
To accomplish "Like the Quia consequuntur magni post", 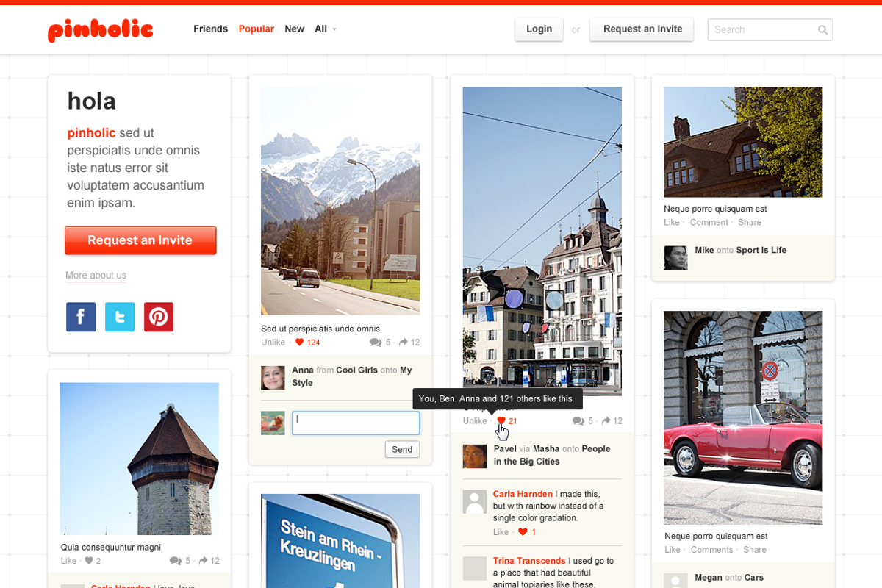I will pyautogui.click(x=68, y=561).
